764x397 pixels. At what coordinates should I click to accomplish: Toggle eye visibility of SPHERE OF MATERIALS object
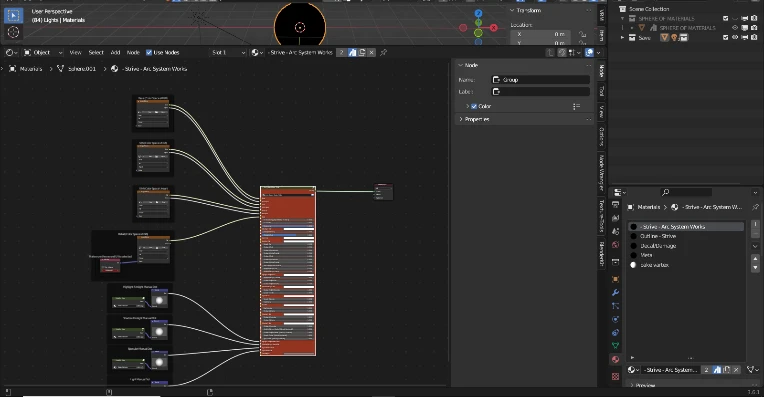click(x=735, y=28)
